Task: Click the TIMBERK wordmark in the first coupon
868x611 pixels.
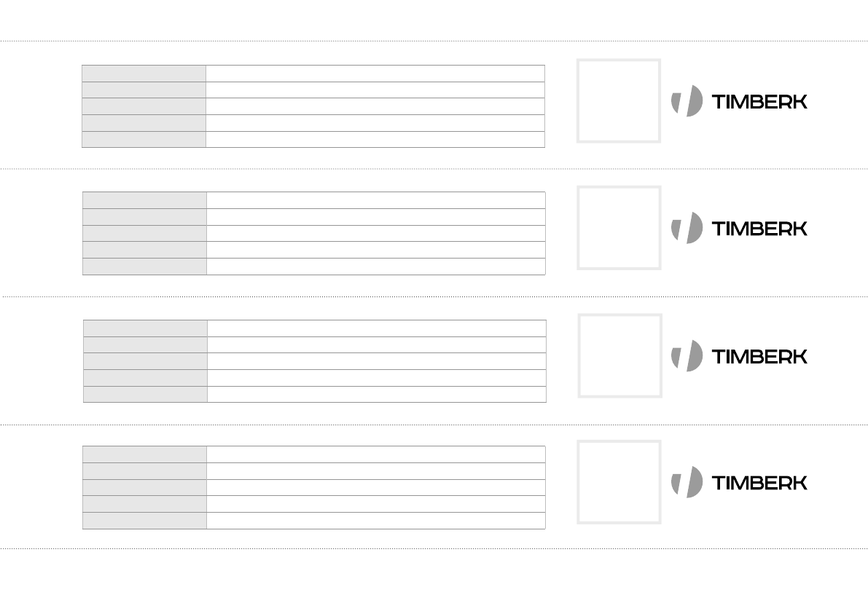Action: (x=759, y=101)
